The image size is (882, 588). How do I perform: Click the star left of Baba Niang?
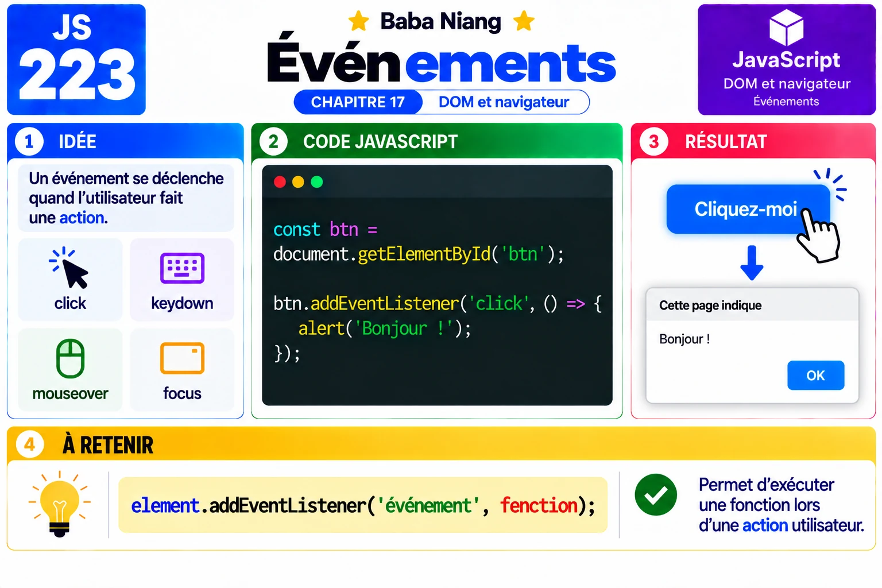coord(359,21)
